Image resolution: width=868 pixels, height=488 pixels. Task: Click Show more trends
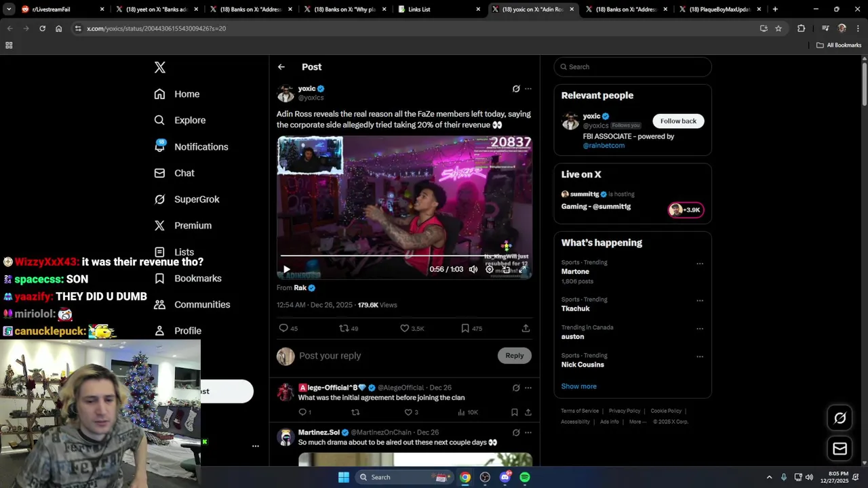pyautogui.click(x=578, y=386)
